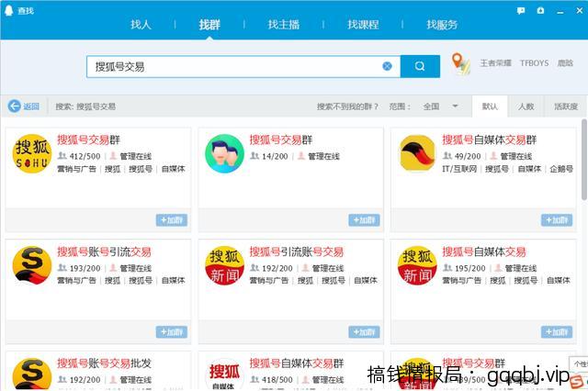
Task: Open the nearby location map pin icon
Action: (x=460, y=63)
